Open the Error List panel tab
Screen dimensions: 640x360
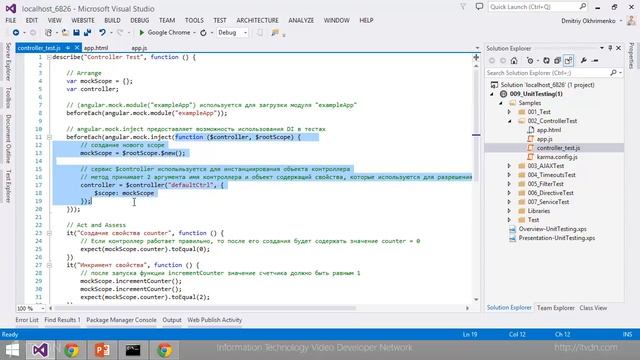click(x=27, y=320)
